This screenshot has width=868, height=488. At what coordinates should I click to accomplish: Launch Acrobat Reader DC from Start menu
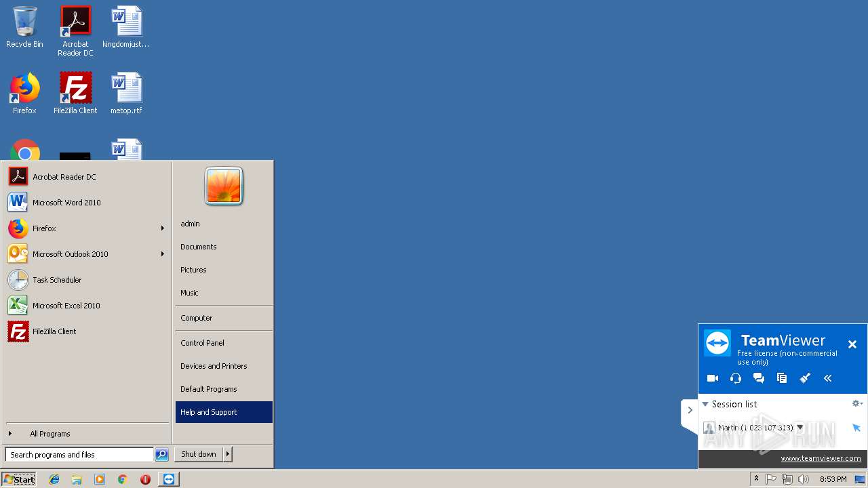(x=87, y=177)
